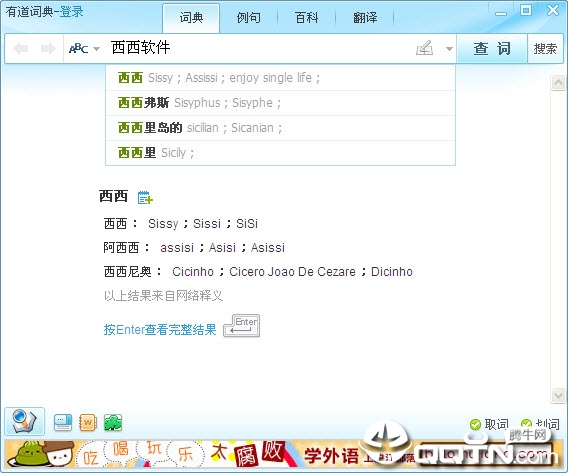Screen dimensions: 568x473
Task: Click the 查词 lookup button
Action: [492, 49]
